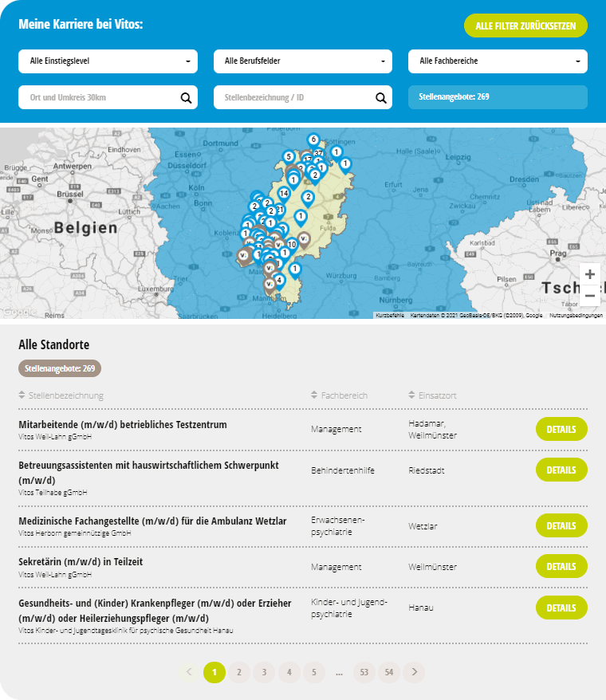Click the partly hidden map marker 17
This screenshot has width=606, height=700.
307,159
